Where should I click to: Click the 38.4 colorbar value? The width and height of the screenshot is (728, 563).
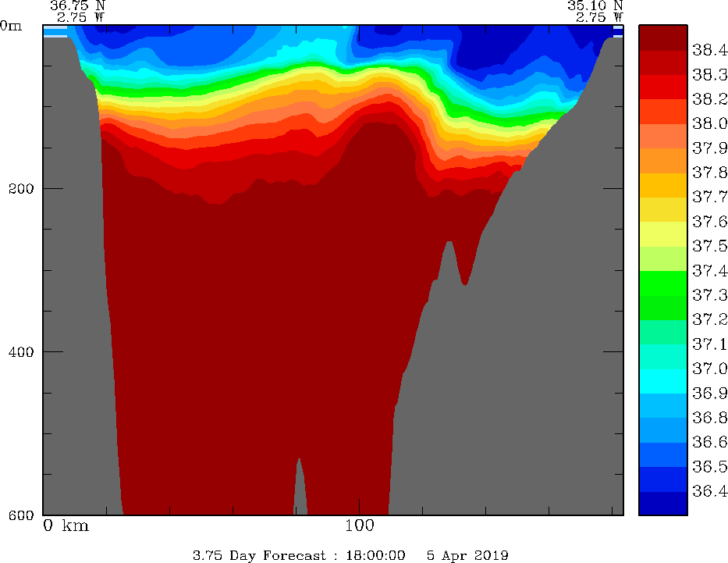pos(709,50)
